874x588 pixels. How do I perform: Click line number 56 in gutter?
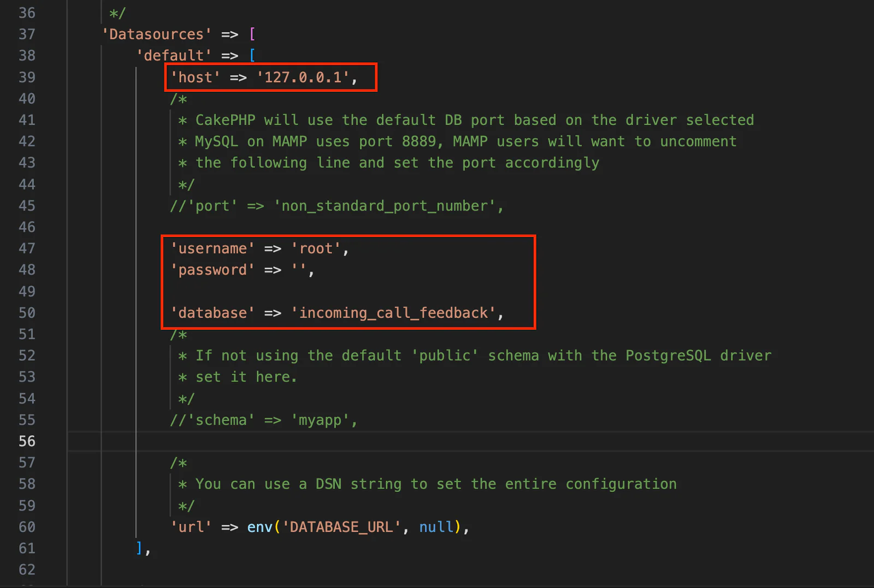[x=27, y=441]
